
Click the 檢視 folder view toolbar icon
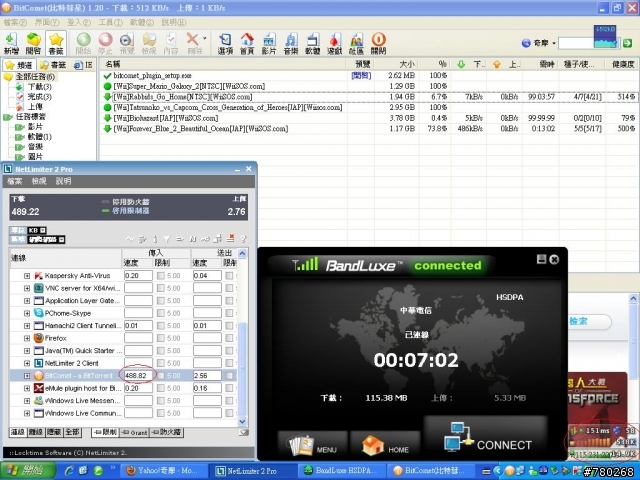149,43
